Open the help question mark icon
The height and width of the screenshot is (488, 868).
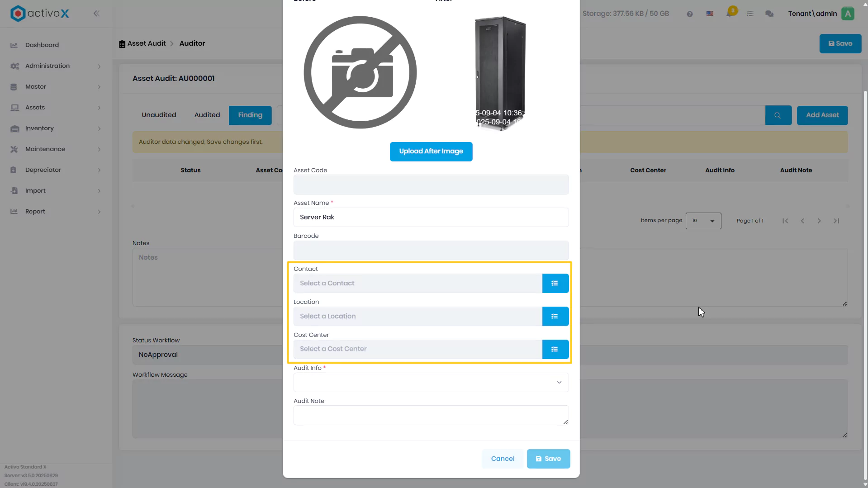click(689, 14)
